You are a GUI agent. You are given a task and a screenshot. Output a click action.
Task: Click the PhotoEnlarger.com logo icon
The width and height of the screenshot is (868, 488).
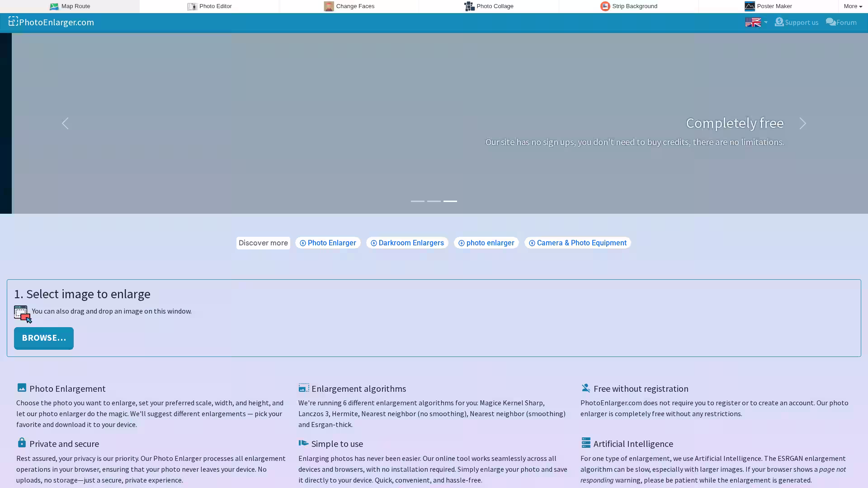[x=13, y=21]
